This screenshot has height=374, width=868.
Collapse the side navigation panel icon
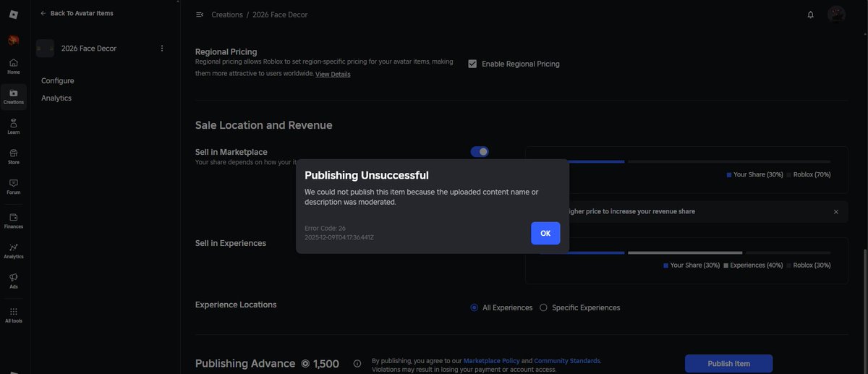coord(200,14)
